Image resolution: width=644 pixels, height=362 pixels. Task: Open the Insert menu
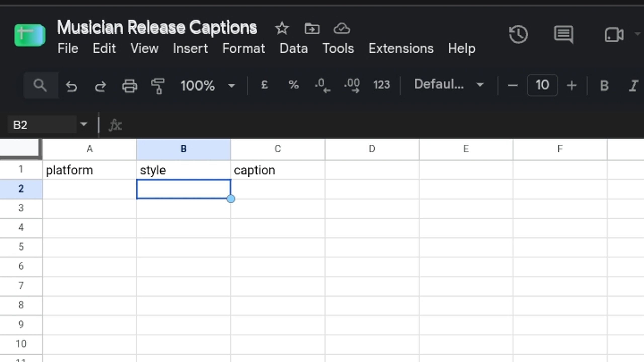tap(190, 48)
